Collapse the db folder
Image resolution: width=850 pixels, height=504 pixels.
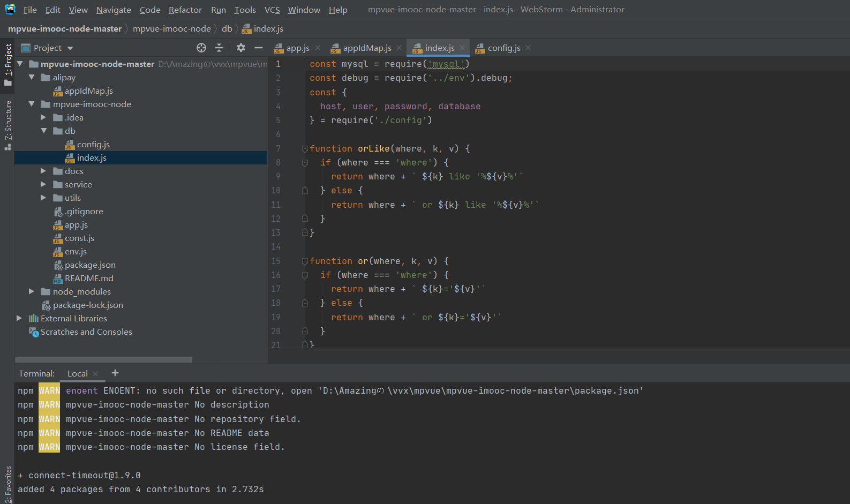44,131
